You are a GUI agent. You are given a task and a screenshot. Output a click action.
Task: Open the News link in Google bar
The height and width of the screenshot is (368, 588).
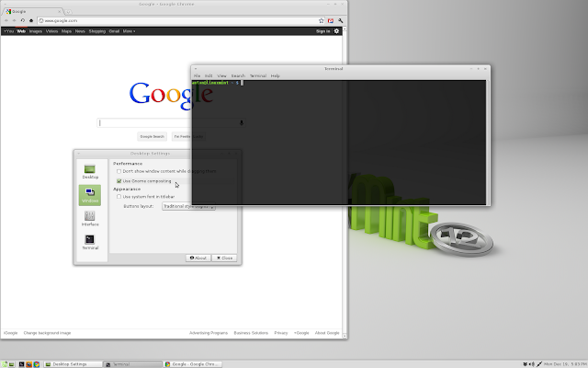coord(80,31)
